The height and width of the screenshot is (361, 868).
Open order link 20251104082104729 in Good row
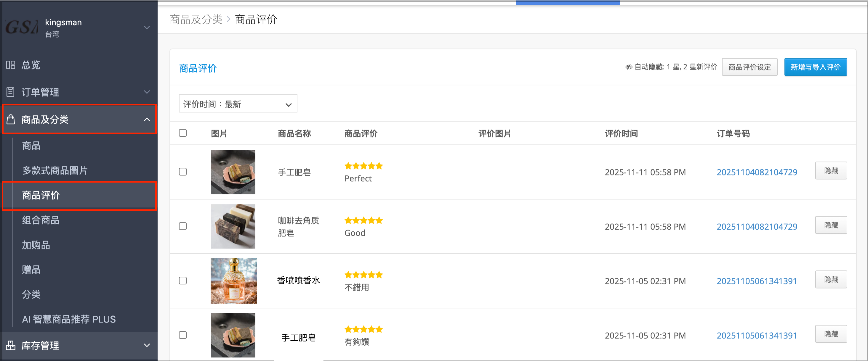[757, 226]
